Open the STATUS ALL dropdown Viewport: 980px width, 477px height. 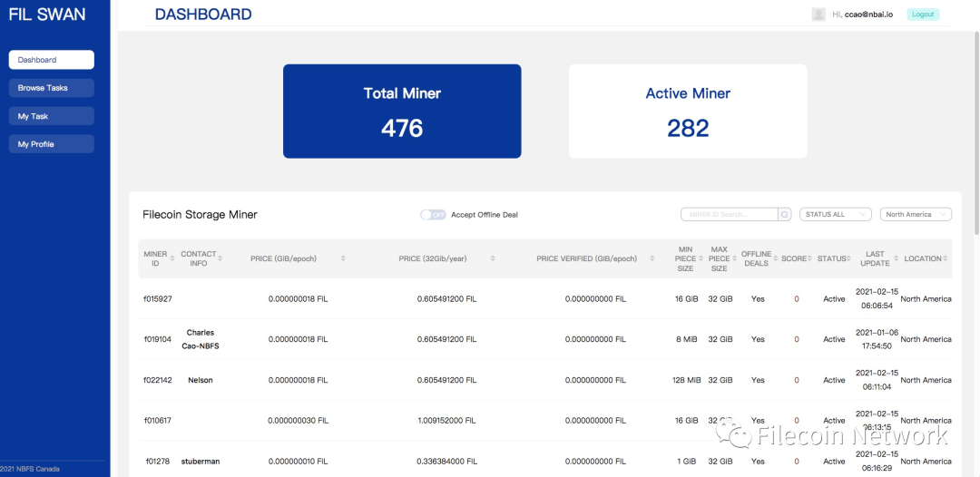tap(836, 214)
